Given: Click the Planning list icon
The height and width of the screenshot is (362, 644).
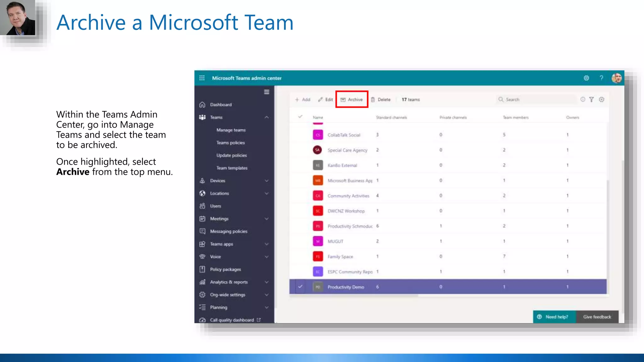Looking at the screenshot, I should click(203, 307).
